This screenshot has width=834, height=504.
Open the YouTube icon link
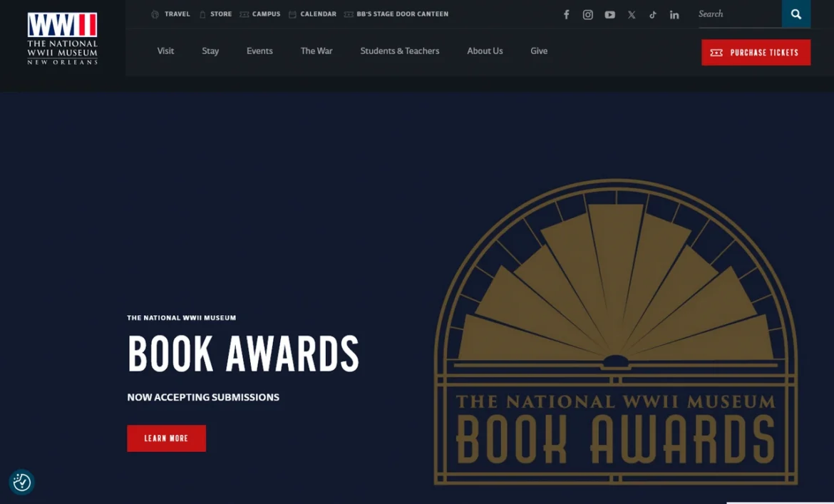point(609,15)
